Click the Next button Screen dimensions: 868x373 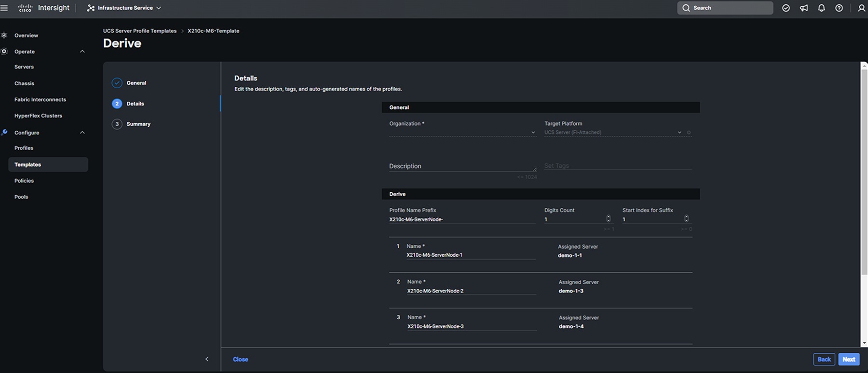pyautogui.click(x=849, y=359)
